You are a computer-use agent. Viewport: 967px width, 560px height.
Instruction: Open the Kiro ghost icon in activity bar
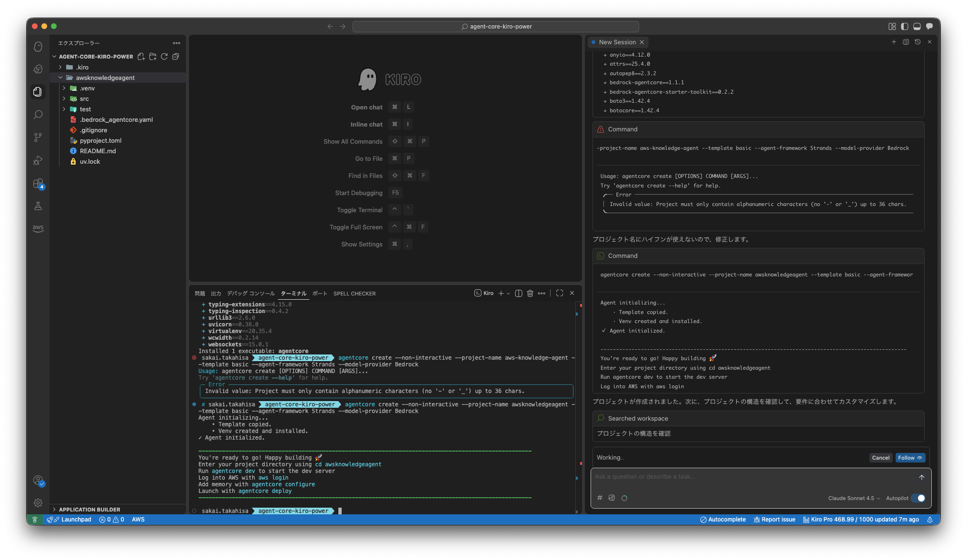pyautogui.click(x=38, y=47)
